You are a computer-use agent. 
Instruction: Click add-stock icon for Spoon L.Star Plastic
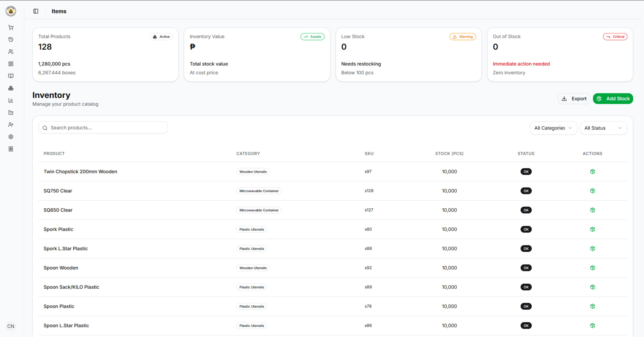point(592,326)
